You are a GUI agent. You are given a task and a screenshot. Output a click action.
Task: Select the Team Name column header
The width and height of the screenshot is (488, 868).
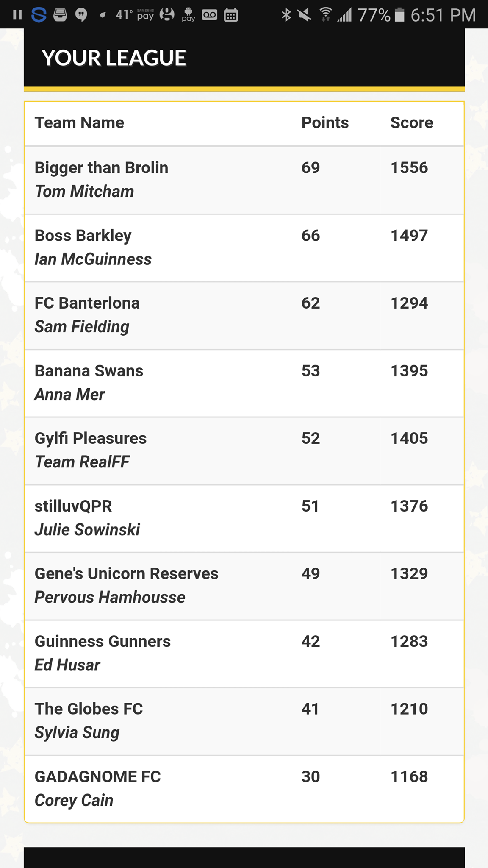coord(79,123)
